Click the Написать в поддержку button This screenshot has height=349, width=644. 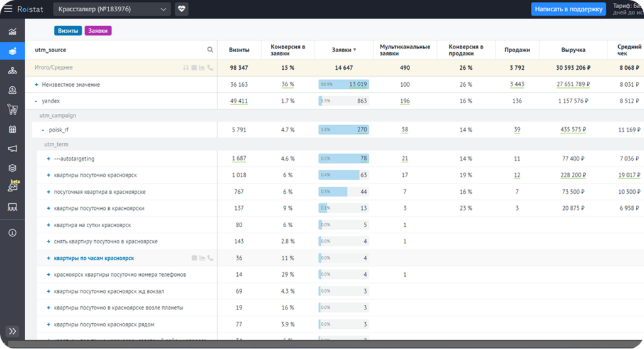pos(569,9)
